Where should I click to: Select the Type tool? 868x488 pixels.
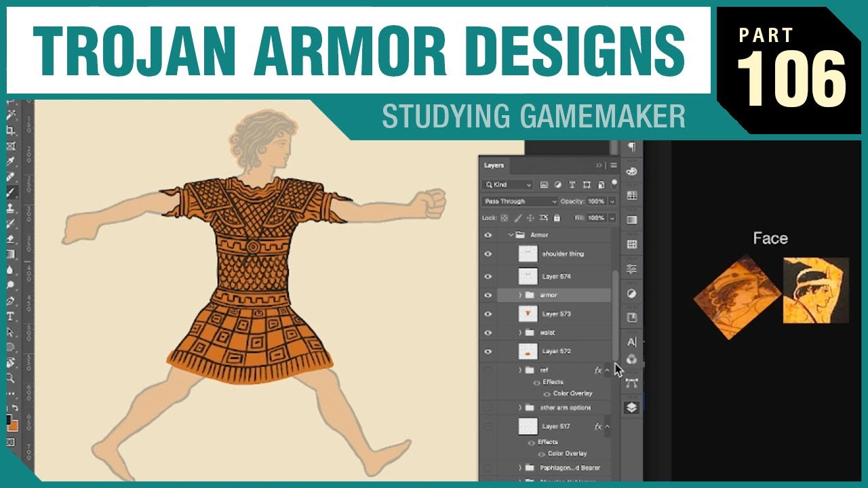[x=11, y=317]
